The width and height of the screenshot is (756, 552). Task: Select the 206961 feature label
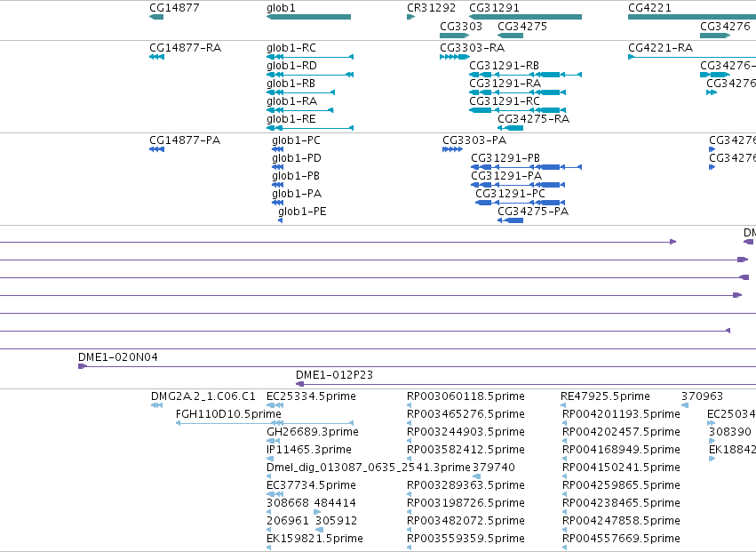[288, 521]
